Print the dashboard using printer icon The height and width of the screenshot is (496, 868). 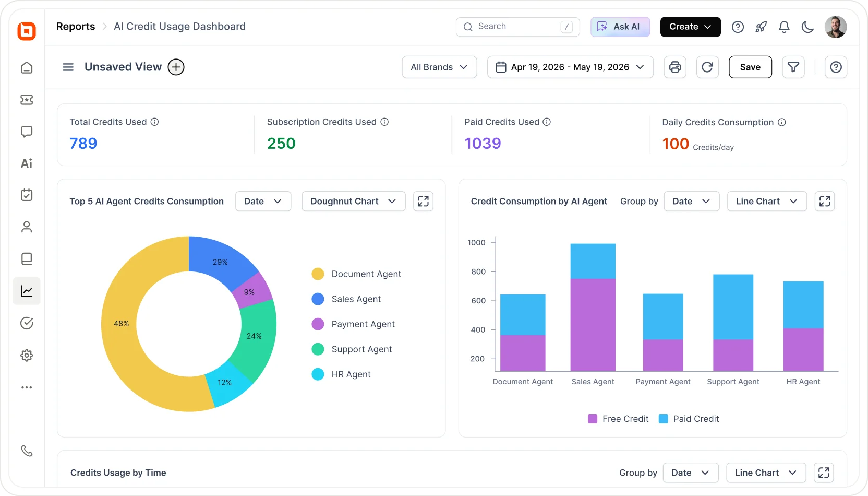tap(675, 67)
